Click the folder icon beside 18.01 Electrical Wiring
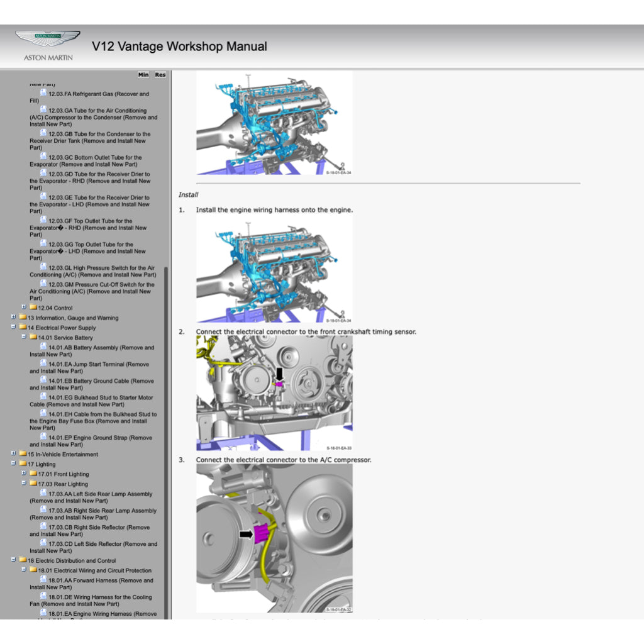 coord(32,570)
